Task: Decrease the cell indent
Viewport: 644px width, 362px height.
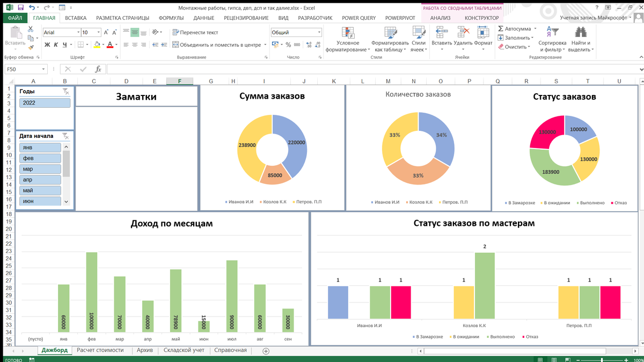Action: pyautogui.click(x=155, y=45)
